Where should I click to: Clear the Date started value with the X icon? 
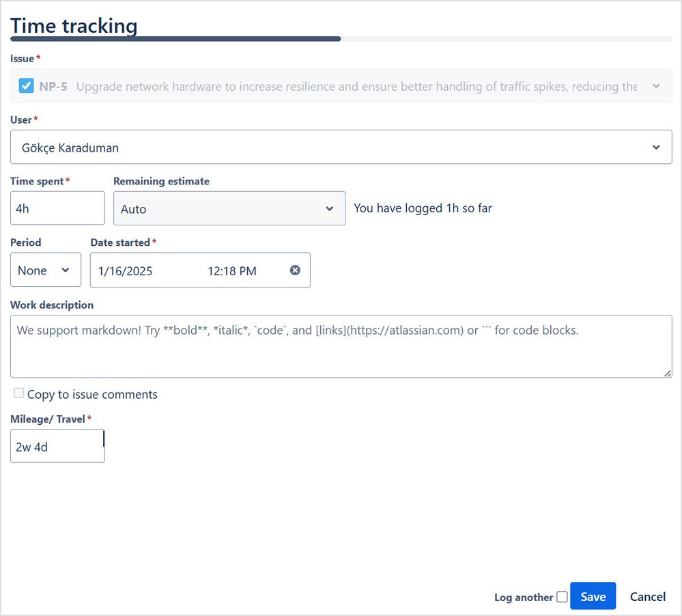tap(295, 270)
